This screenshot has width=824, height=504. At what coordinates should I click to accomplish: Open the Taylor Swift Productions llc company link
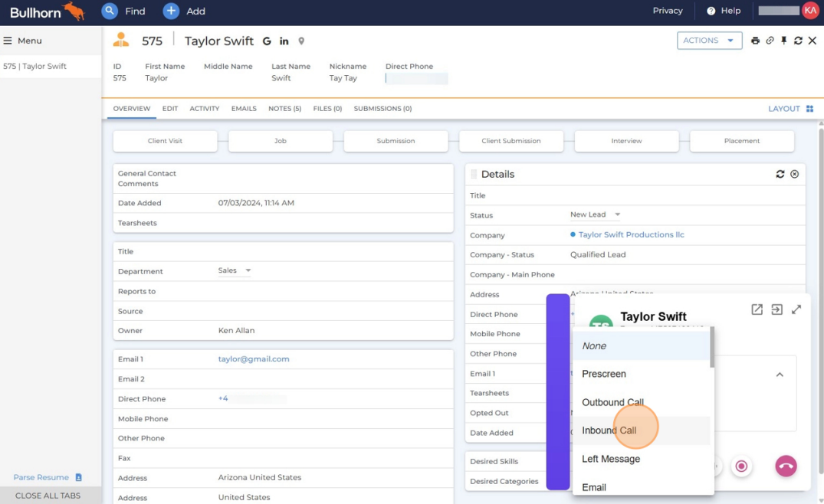coord(631,234)
